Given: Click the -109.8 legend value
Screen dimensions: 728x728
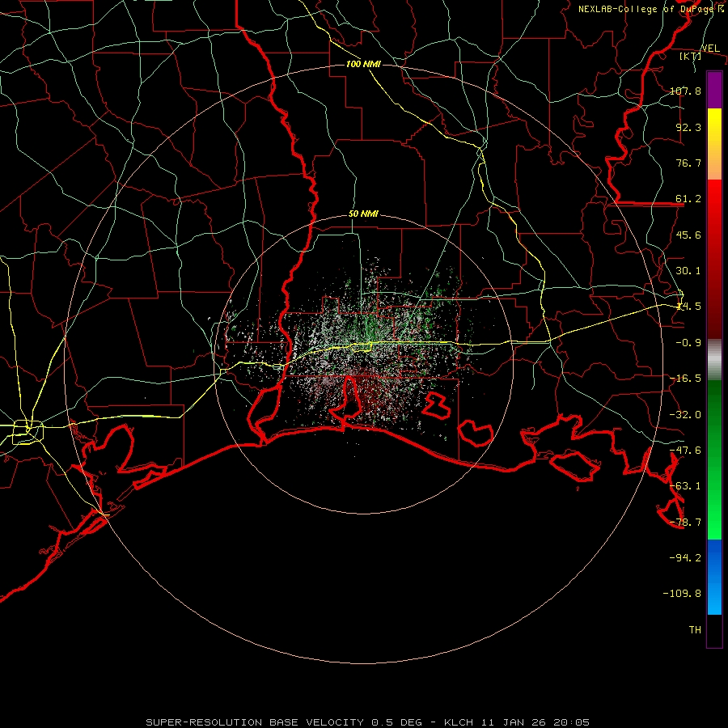Looking at the screenshot, I should click(x=682, y=594).
